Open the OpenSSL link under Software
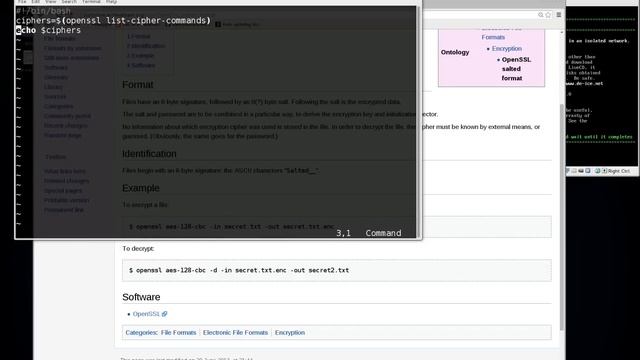The width and height of the screenshot is (640, 360). click(x=146, y=314)
